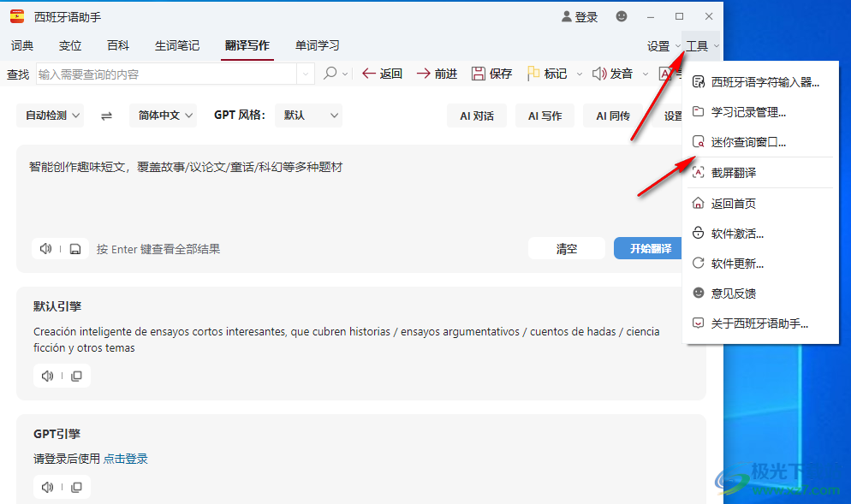Open the 工具 menu
The image size is (851, 504).
point(702,46)
